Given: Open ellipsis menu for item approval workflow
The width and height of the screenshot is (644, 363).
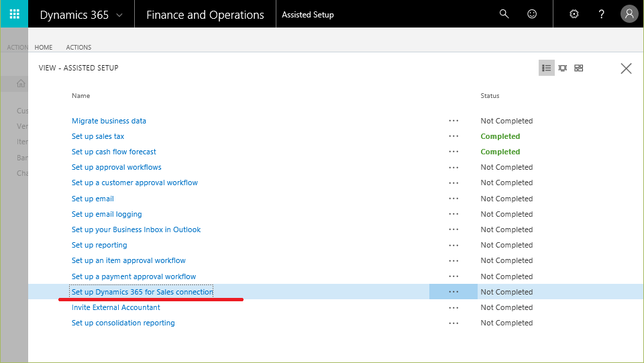Looking at the screenshot, I should tap(453, 261).
